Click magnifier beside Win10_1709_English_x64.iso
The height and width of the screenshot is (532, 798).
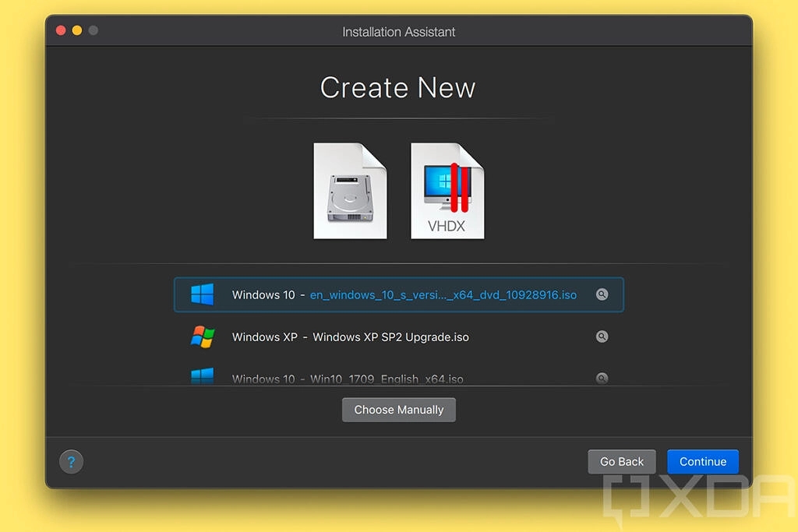602,378
